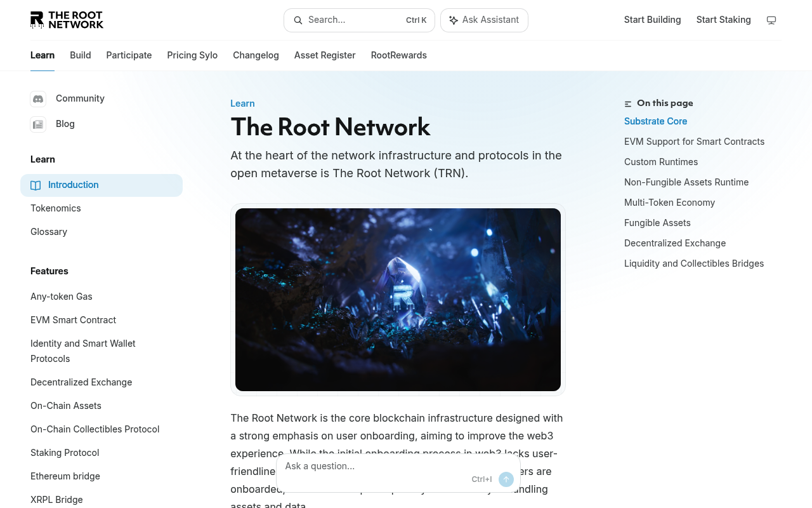This screenshot has width=812, height=508.
Task: Click the Ask Assistant sparkle icon
Action: point(454,20)
